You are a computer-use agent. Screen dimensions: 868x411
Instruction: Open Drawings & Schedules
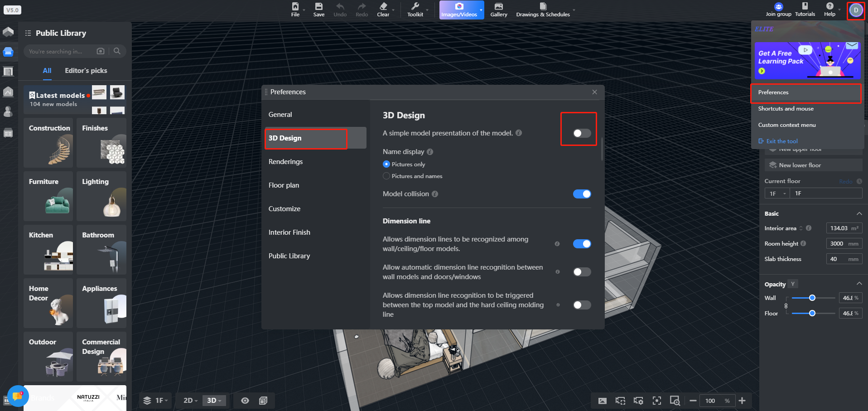[x=543, y=10]
